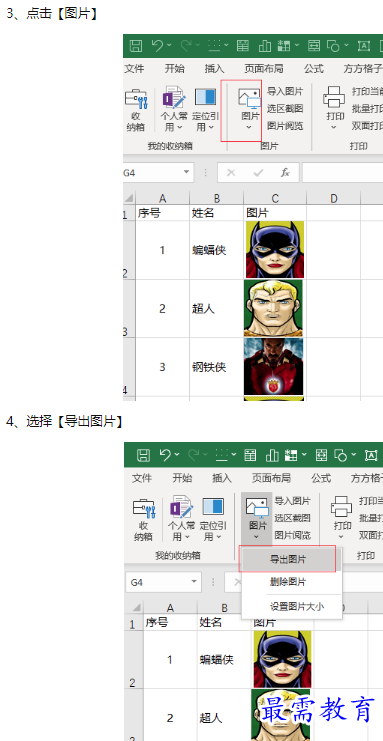The image size is (383, 741).
Task: Click the bar chart icon in step 3 title bar
Action: point(265,46)
